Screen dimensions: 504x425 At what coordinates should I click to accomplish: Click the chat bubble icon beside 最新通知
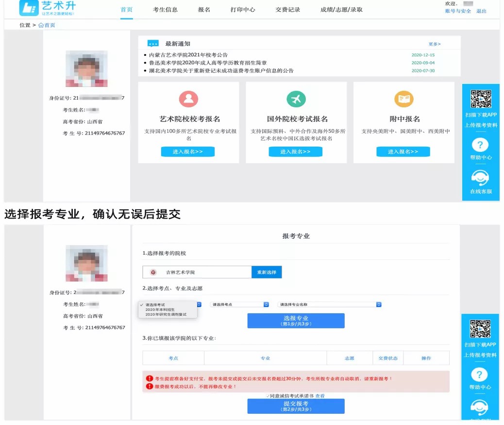pyautogui.click(x=153, y=44)
